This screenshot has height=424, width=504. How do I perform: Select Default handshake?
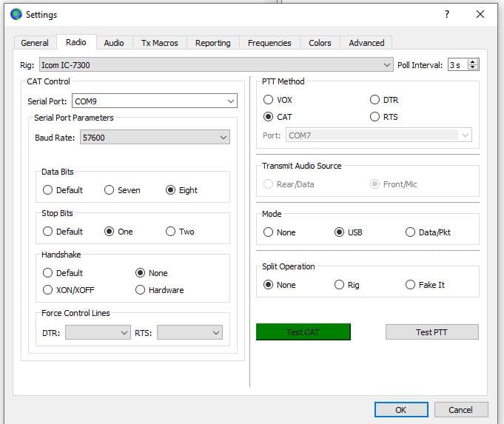click(63, 273)
